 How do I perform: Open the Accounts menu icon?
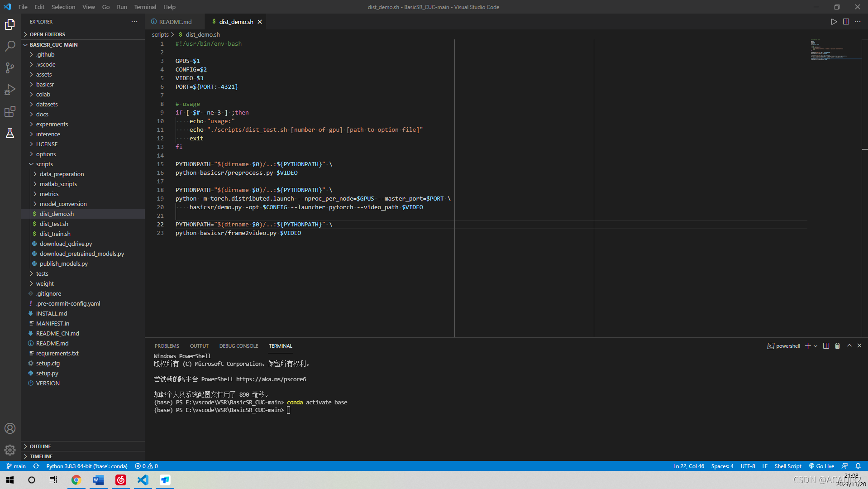(10, 428)
